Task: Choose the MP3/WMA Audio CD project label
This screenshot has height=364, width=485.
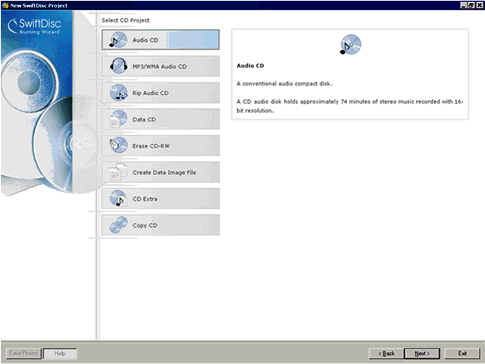Action: [159, 66]
